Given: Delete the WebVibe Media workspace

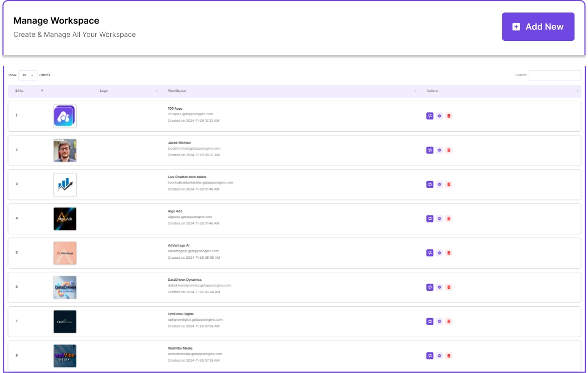Looking at the screenshot, I should pyautogui.click(x=448, y=356).
